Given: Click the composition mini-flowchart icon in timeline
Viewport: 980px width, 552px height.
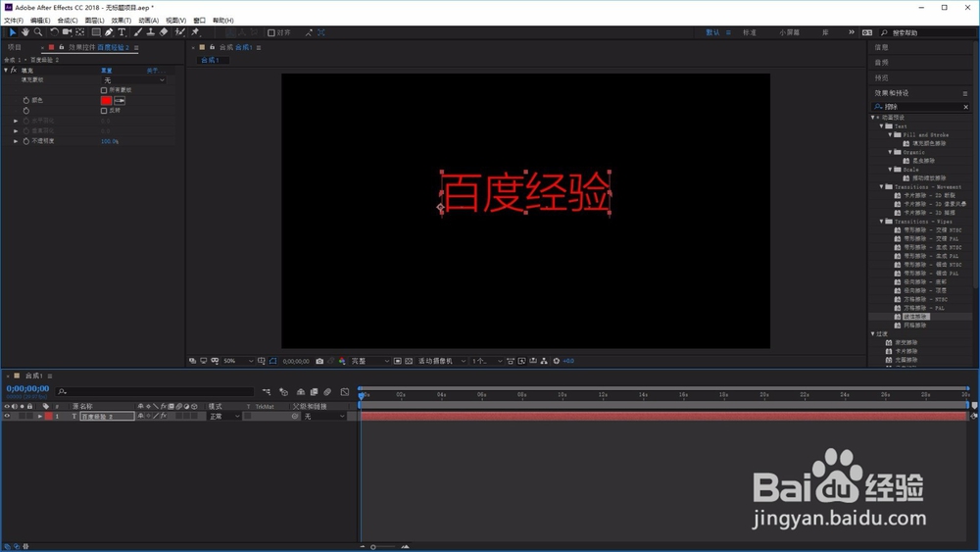Looking at the screenshot, I should [267, 392].
